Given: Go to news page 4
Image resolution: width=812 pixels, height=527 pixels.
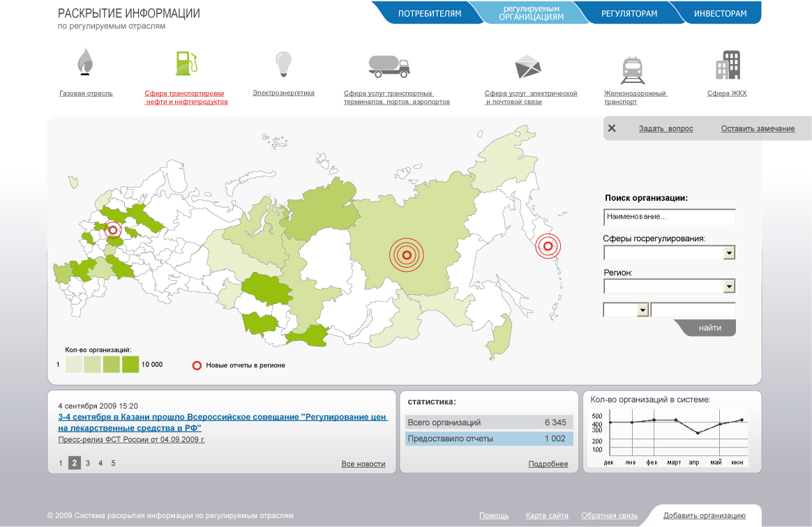Looking at the screenshot, I should [x=100, y=463].
